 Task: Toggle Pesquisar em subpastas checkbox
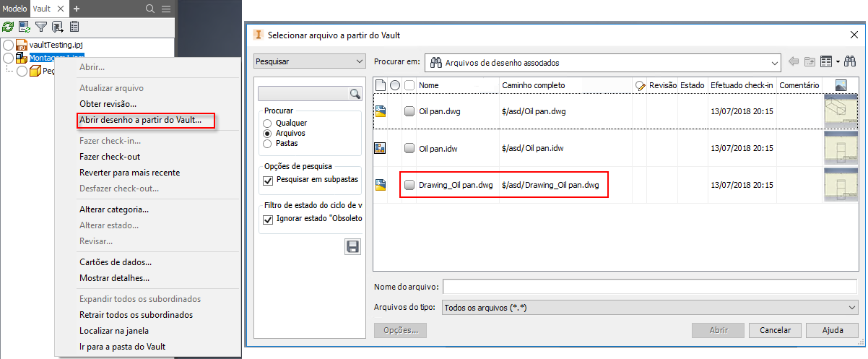tap(269, 180)
